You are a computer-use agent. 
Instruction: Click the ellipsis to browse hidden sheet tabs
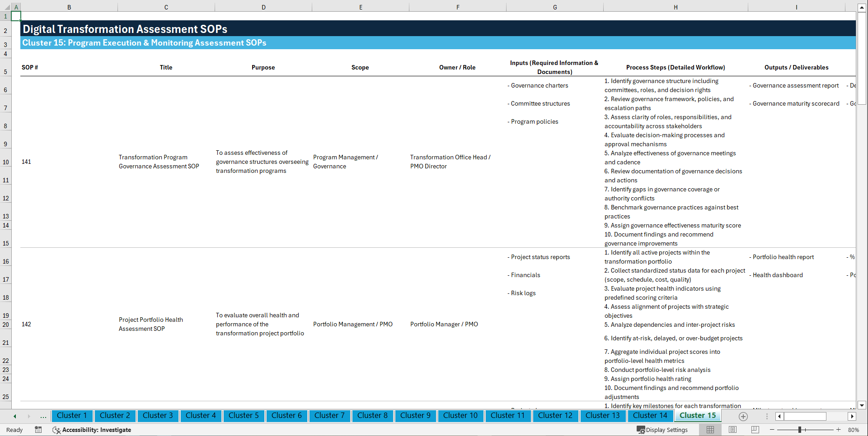coord(43,416)
